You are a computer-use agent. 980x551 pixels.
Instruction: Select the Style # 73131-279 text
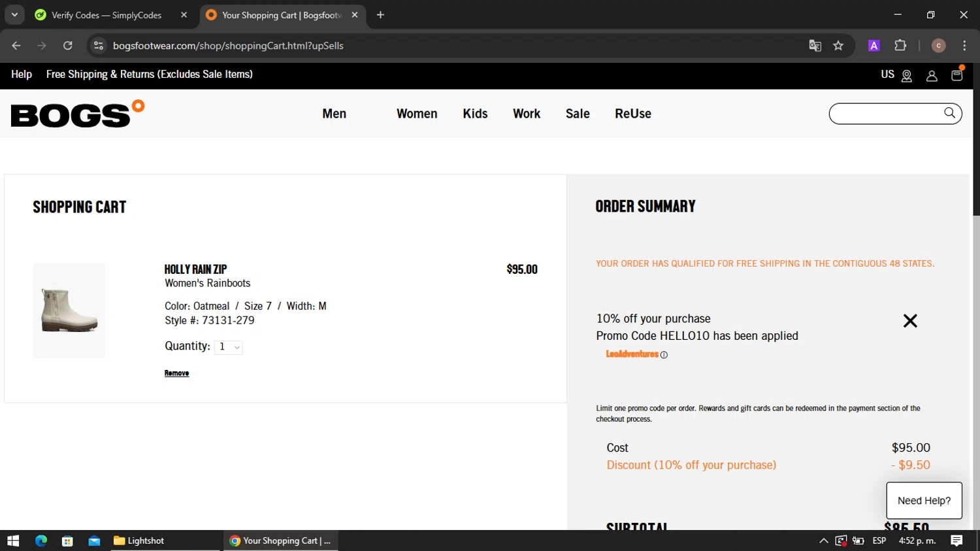(x=210, y=320)
